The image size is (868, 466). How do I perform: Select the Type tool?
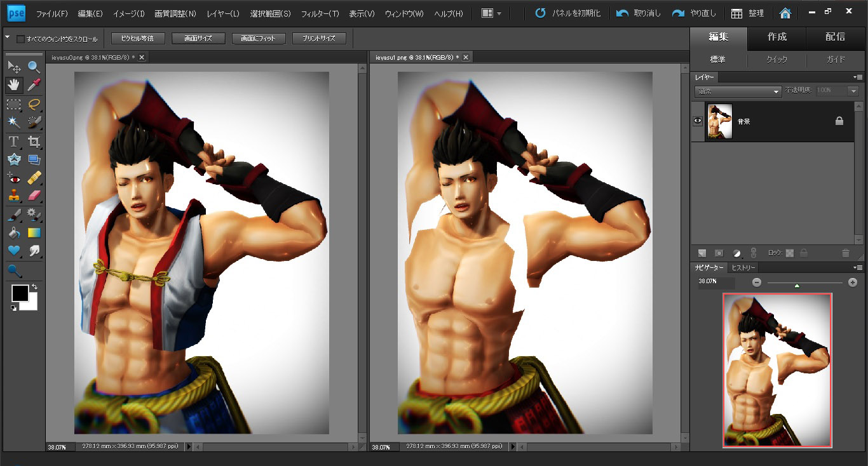coord(14,142)
